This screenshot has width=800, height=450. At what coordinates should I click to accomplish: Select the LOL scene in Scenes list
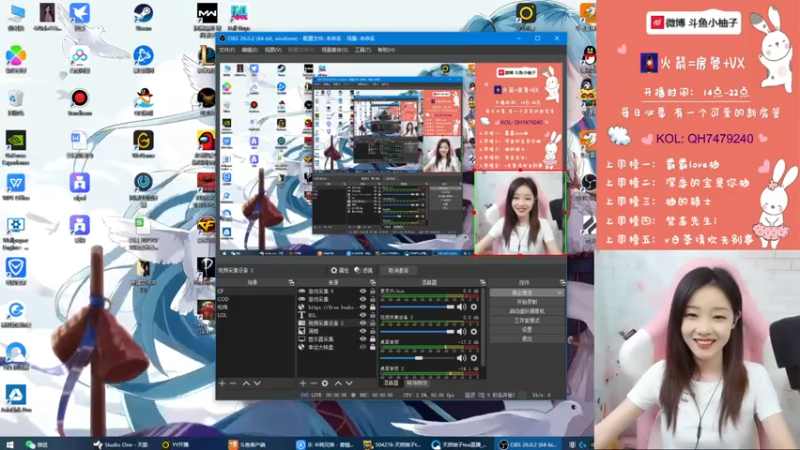point(256,315)
